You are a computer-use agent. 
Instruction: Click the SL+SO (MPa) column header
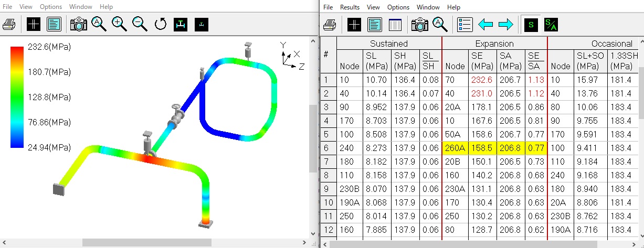click(591, 61)
